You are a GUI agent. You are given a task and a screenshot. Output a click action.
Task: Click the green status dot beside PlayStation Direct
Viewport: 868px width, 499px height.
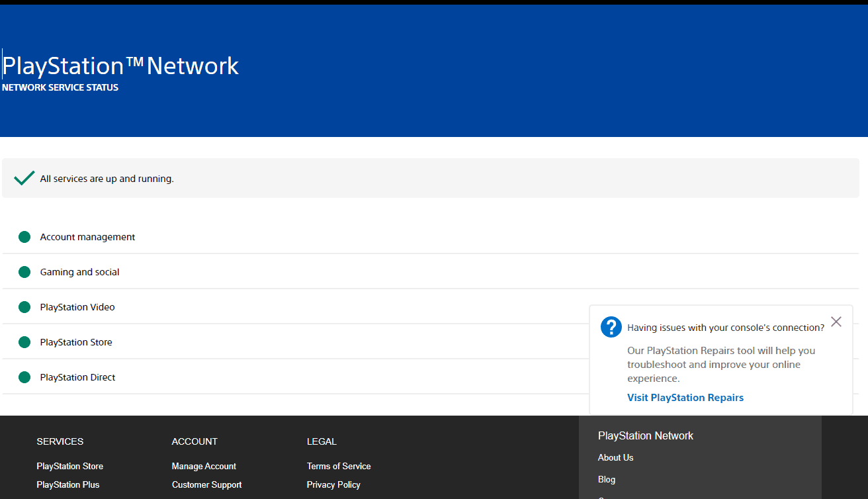(x=24, y=377)
